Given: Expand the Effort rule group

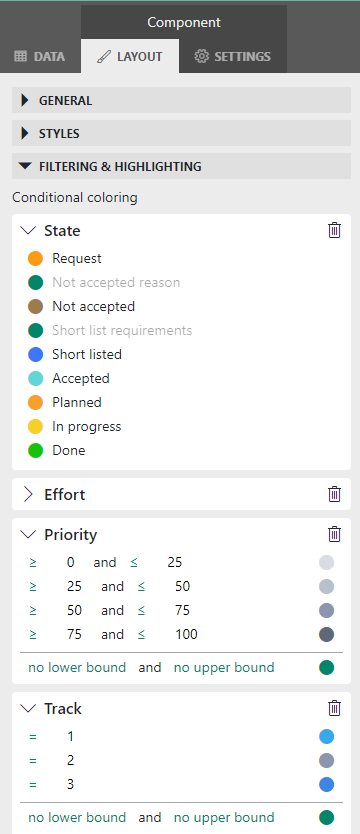Looking at the screenshot, I should [x=28, y=495].
